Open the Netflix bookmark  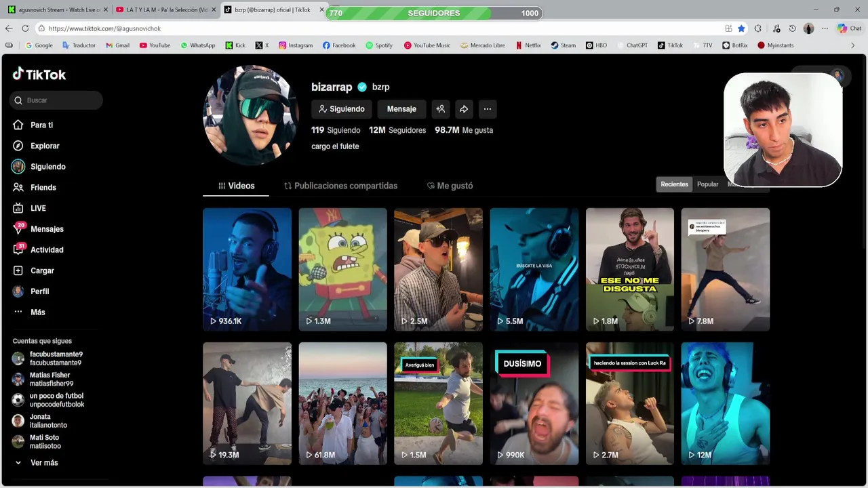(x=528, y=45)
